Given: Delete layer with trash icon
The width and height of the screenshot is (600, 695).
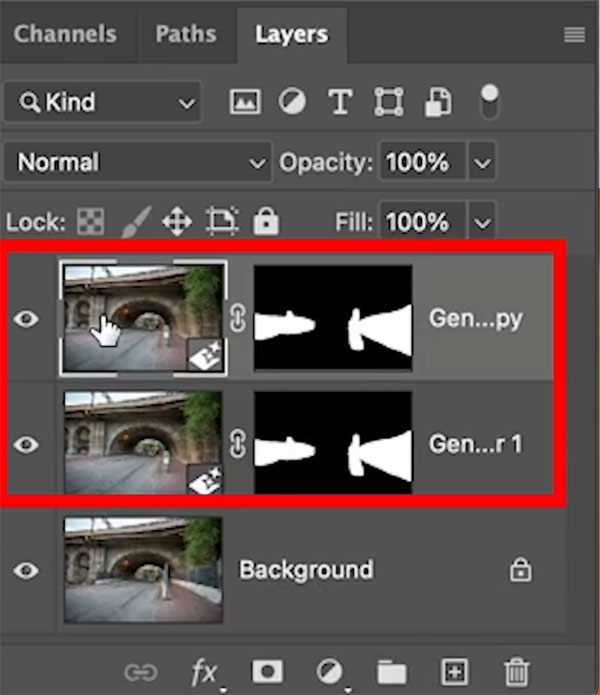Looking at the screenshot, I should [x=517, y=672].
